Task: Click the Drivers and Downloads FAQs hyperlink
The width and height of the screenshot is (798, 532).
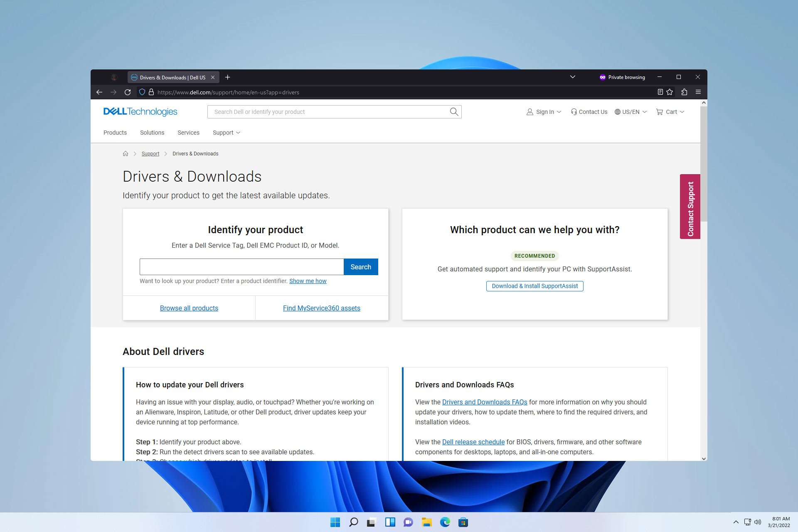Action: pyautogui.click(x=485, y=402)
